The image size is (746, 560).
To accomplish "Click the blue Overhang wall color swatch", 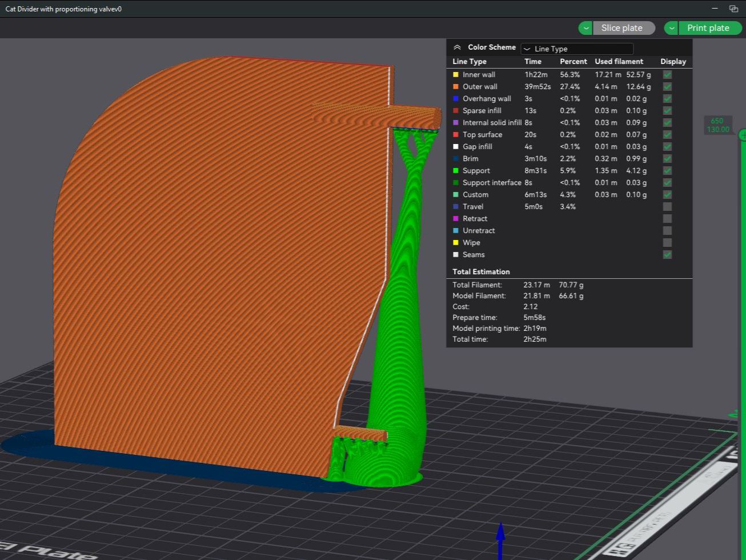I will click(x=456, y=99).
